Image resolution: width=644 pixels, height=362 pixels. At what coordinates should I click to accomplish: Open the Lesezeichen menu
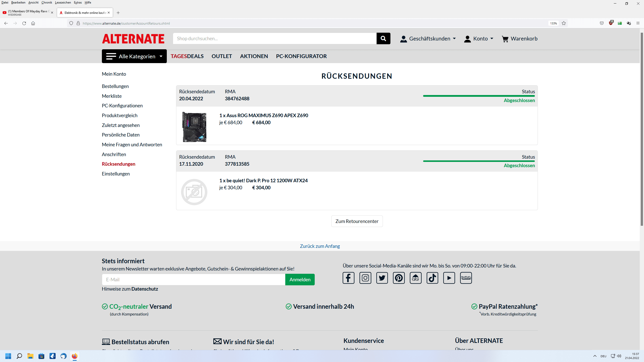point(63,3)
